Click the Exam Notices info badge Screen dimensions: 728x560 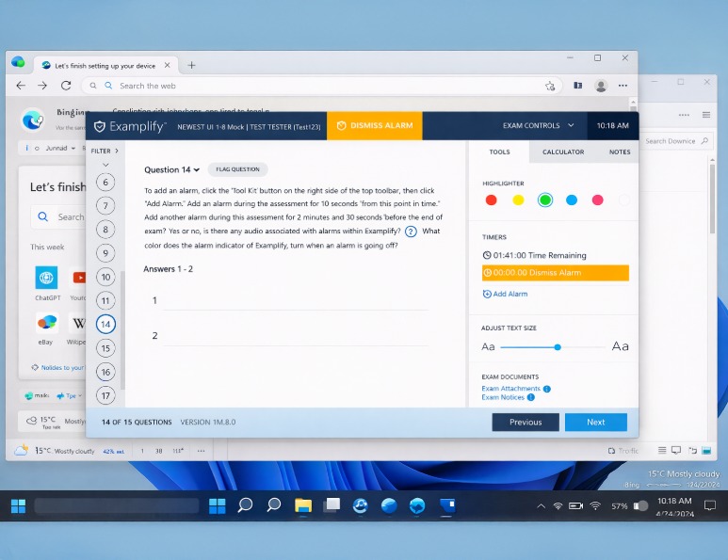click(x=530, y=397)
